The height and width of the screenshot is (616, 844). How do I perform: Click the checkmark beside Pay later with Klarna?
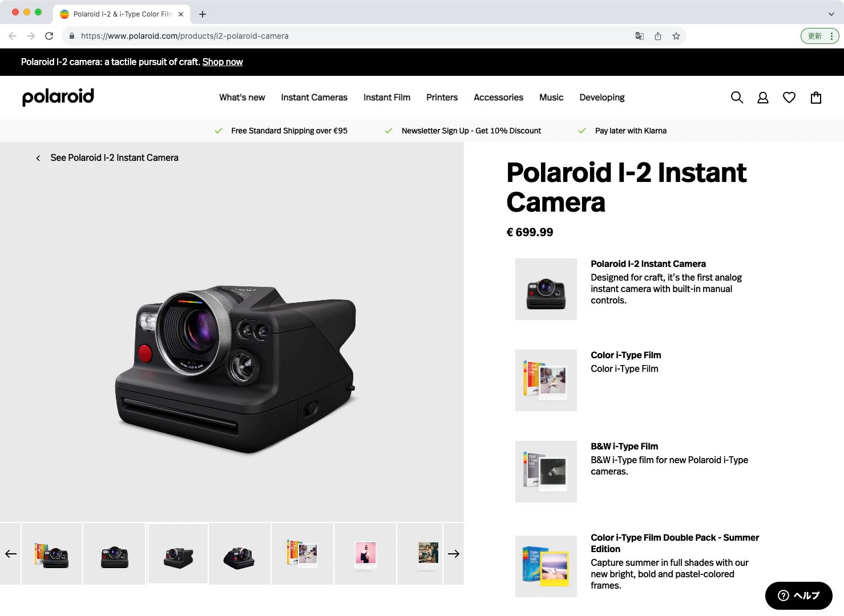[x=582, y=131]
